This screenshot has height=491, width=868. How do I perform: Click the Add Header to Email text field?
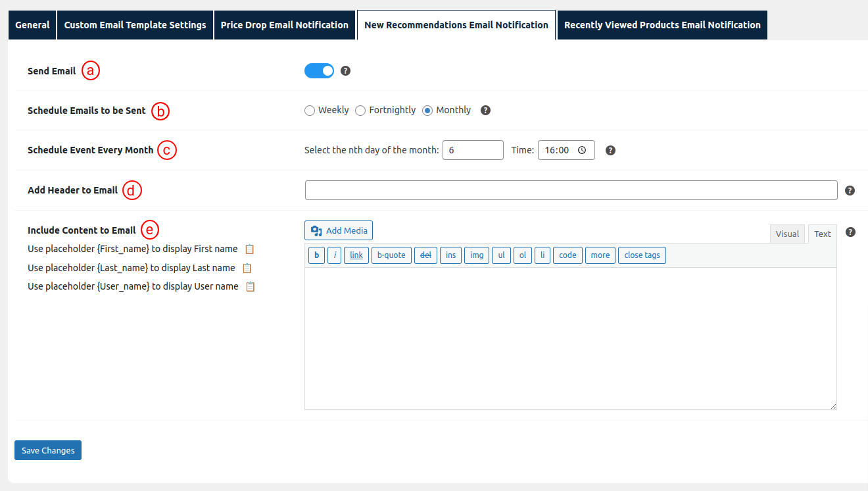(571, 190)
